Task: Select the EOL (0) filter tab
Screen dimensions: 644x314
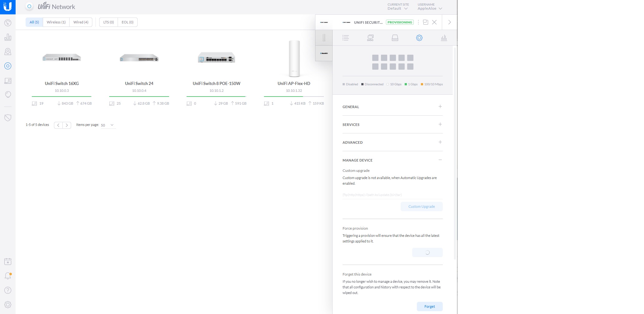Action: (128, 22)
